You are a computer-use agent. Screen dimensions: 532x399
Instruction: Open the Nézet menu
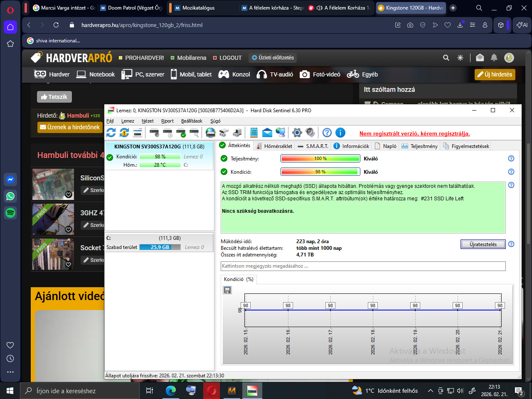point(148,121)
